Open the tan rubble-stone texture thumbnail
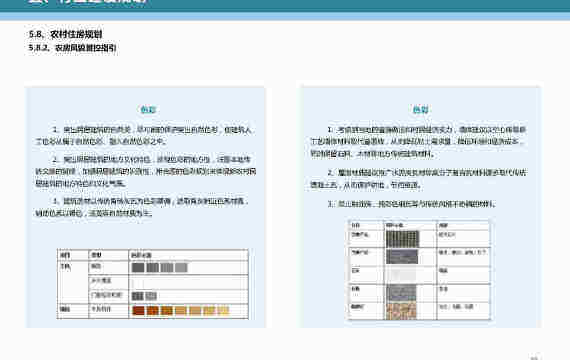The height and width of the screenshot is (360, 570). pos(401,311)
